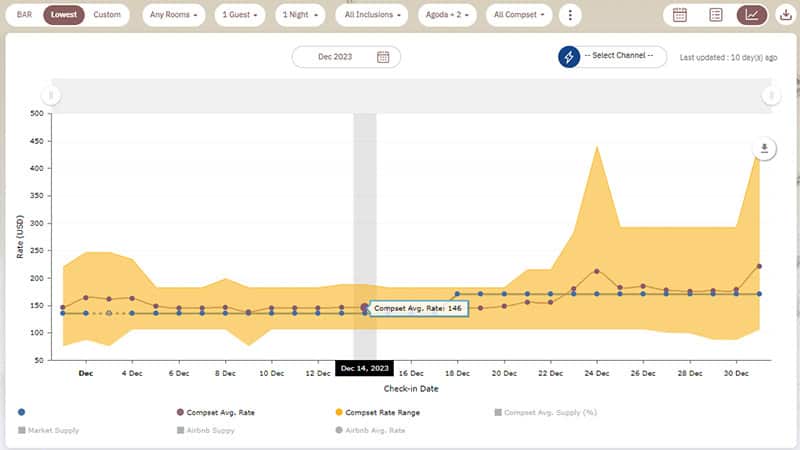Open the three-dot more options menu
The image size is (800, 450).
[569, 15]
